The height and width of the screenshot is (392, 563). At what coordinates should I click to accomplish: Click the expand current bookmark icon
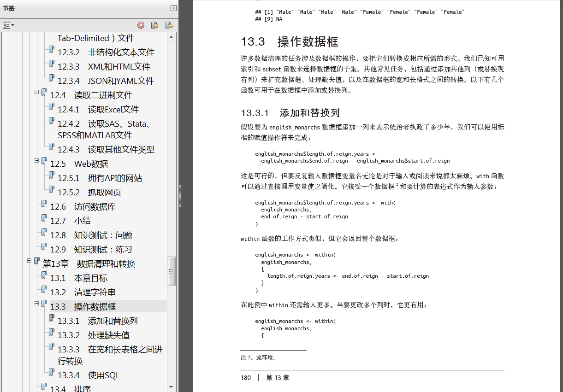click(x=169, y=25)
